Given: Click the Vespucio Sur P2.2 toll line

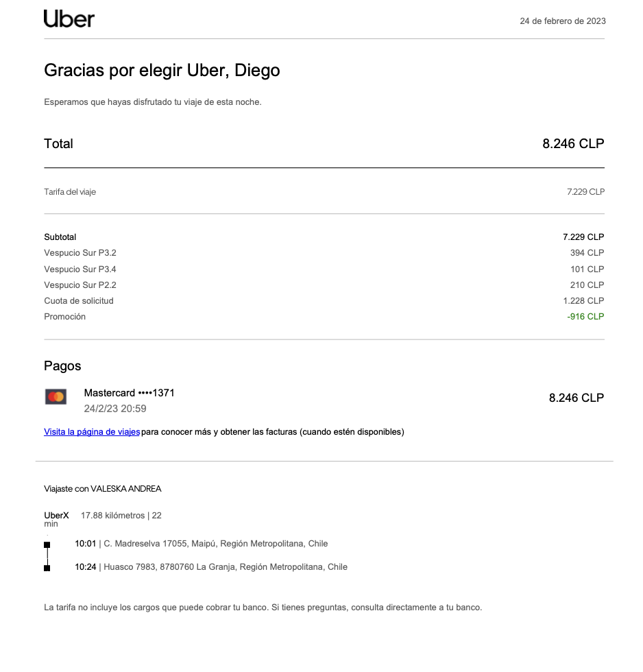Looking at the screenshot, I should [80, 285].
